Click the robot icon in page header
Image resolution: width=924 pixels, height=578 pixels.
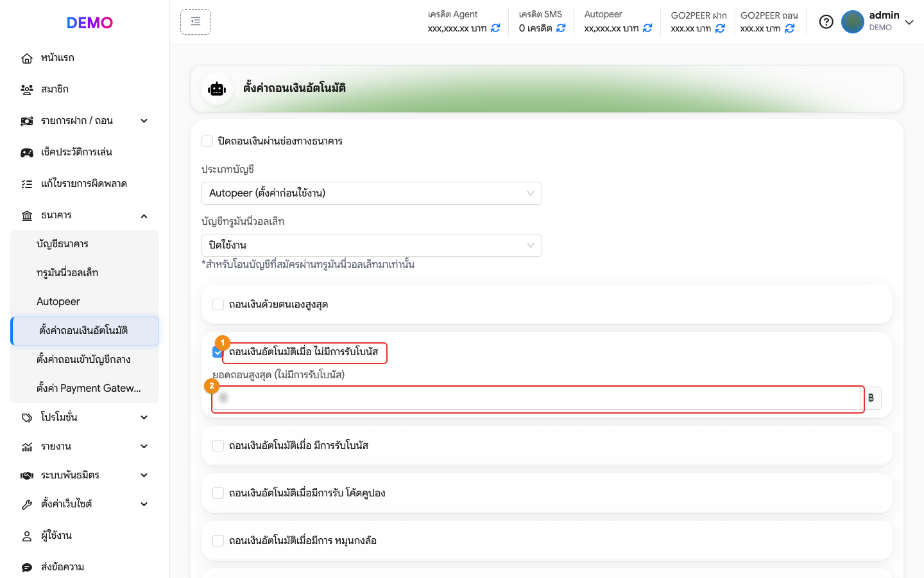tap(217, 89)
